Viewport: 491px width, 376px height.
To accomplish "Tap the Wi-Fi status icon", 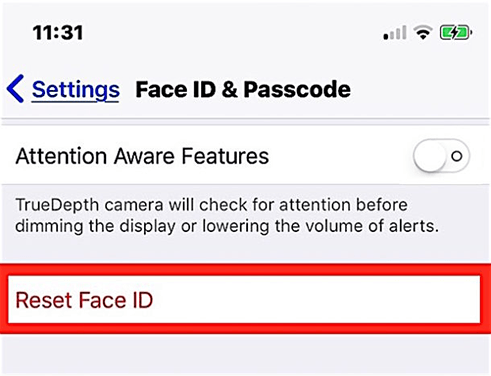I will pos(423,32).
